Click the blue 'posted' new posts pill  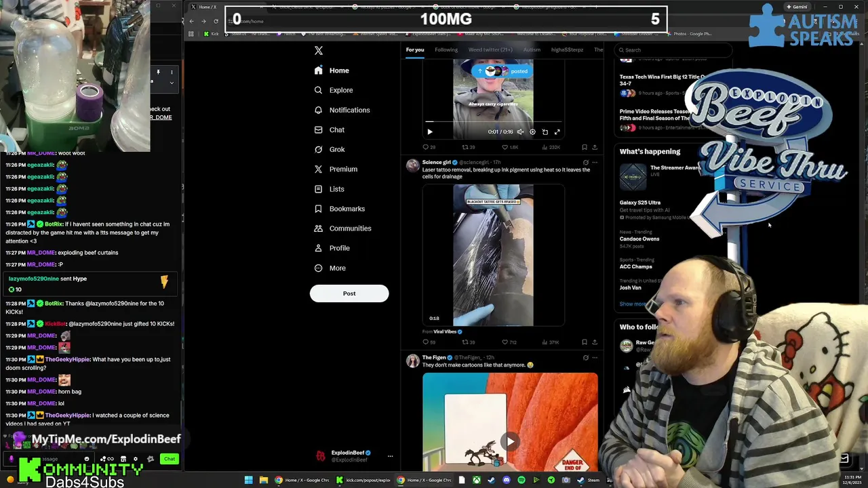[x=502, y=70]
